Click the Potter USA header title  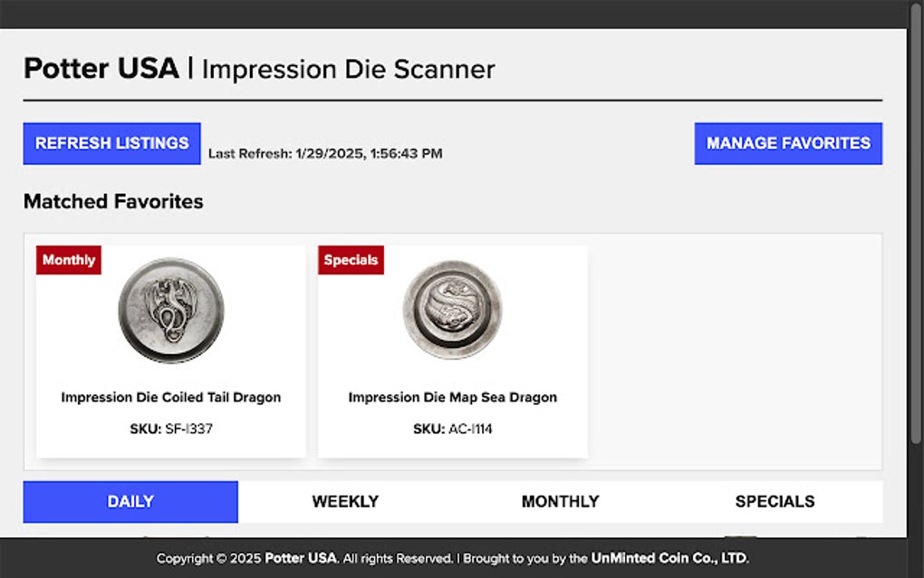(101, 68)
